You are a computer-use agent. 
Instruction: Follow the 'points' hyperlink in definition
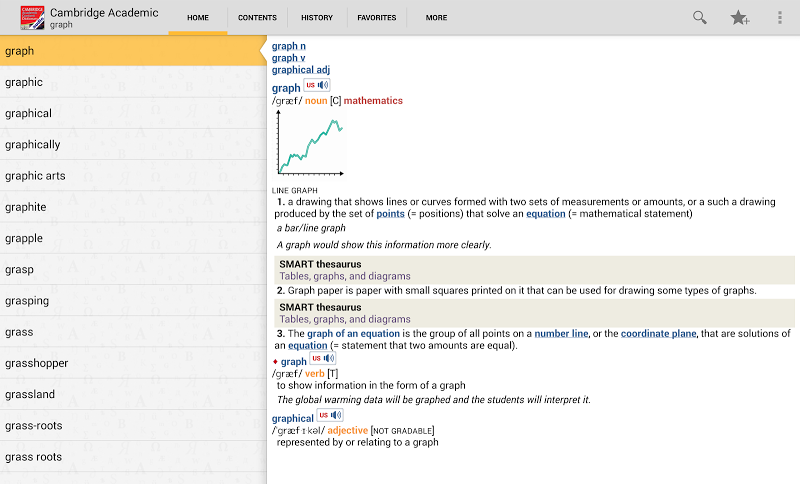pyautogui.click(x=390, y=214)
